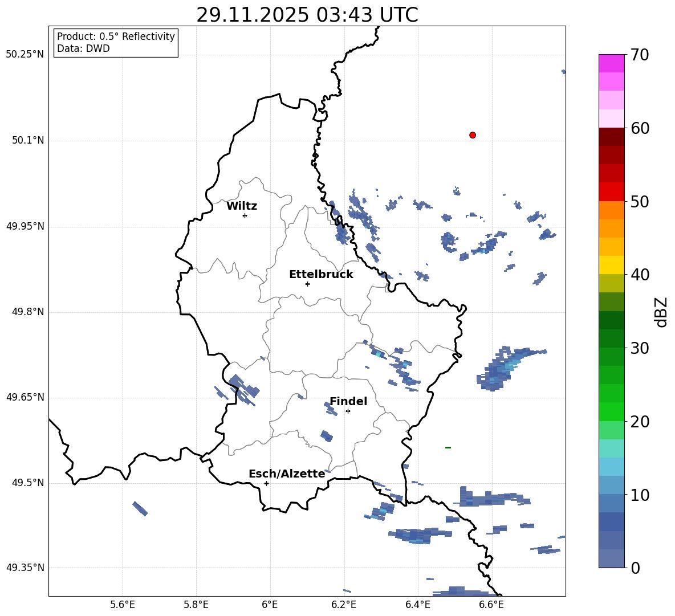Click the 20 colorbar tick value

tap(640, 421)
